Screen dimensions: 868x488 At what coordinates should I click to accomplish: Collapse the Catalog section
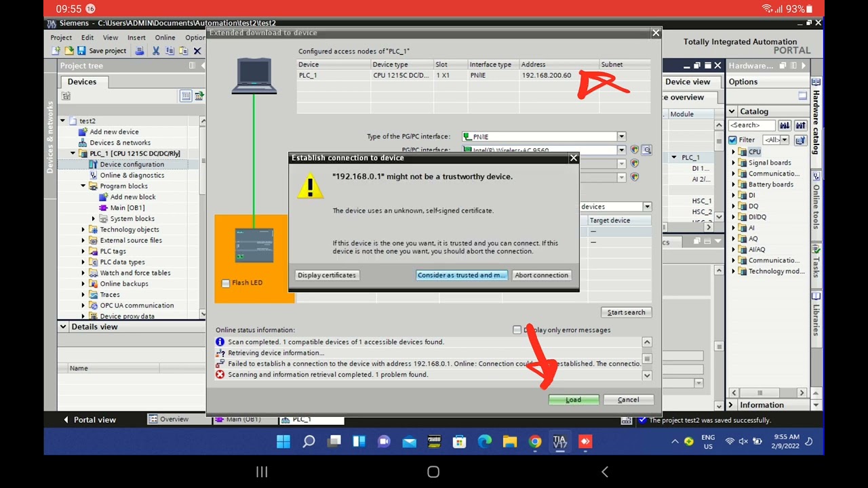pyautogui.click(x=732, y=111)
